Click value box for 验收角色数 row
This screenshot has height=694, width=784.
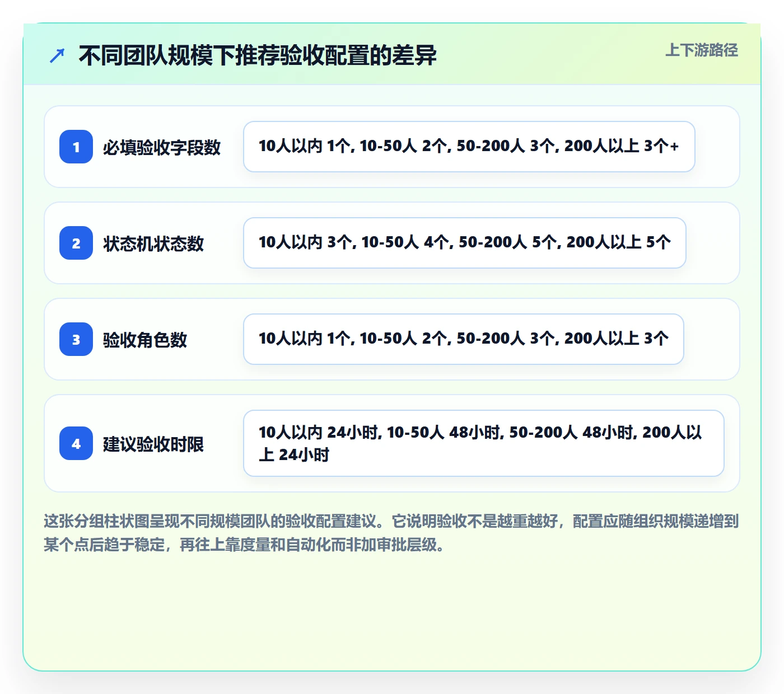click(x=464, y=339)
